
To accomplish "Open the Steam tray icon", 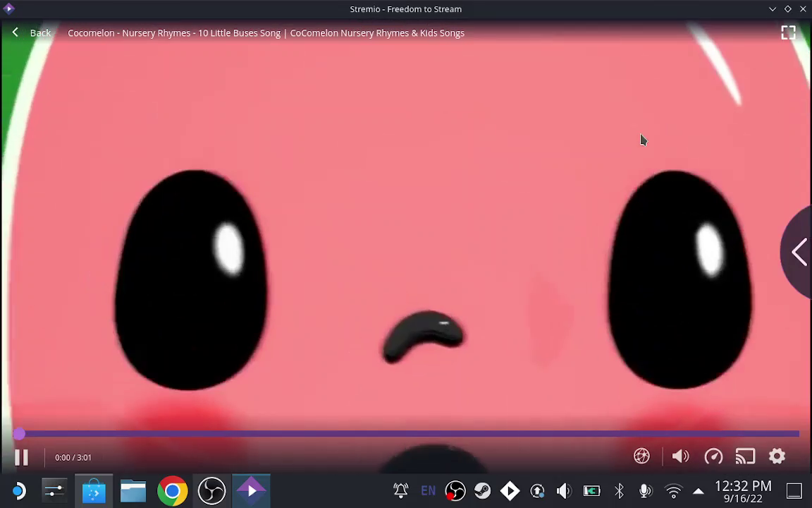I will [x=483, y=490].
